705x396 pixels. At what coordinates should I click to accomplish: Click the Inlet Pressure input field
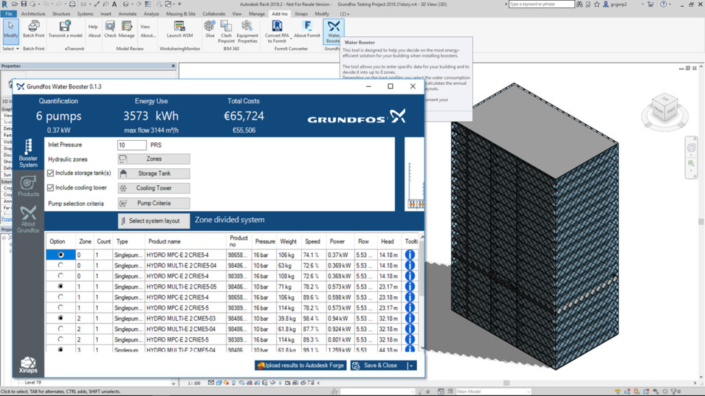pos(132,145)
